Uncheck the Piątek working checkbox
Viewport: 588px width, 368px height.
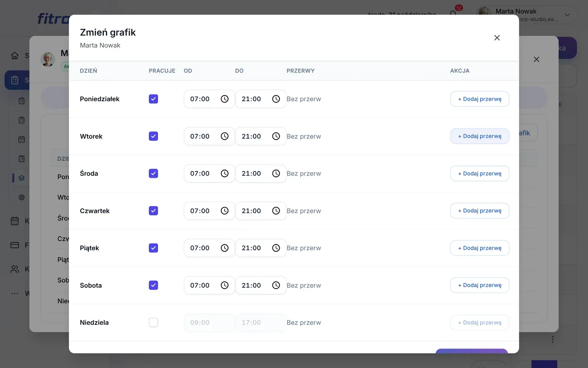(x=153, y=248)
